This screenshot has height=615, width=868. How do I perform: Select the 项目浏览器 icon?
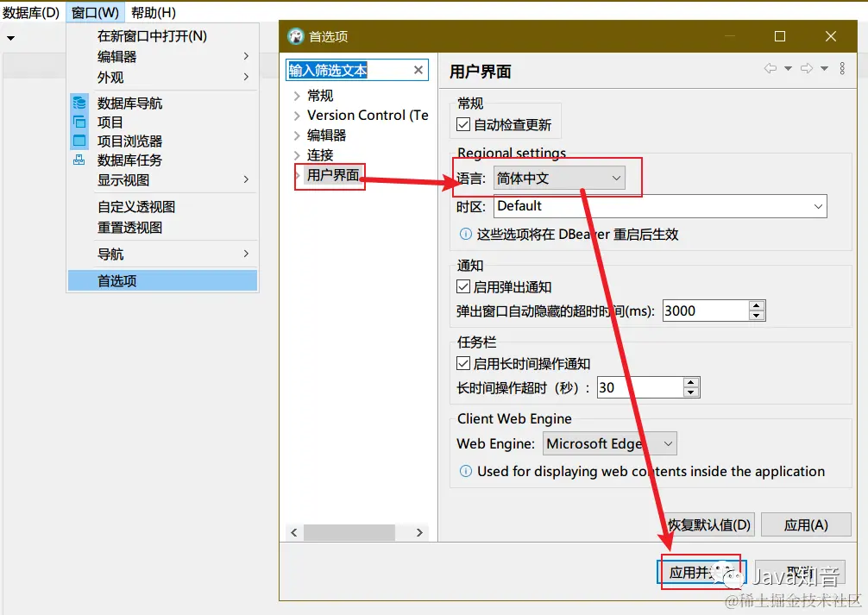coord(78,141)
